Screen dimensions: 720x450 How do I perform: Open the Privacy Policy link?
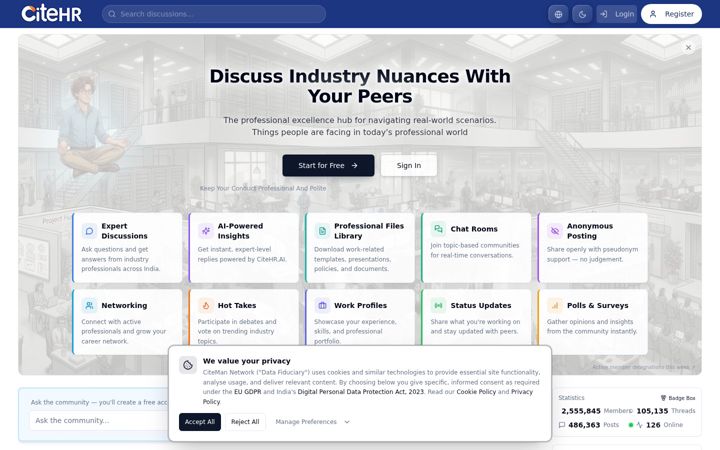pyautogui.click(x=367, y=397)
